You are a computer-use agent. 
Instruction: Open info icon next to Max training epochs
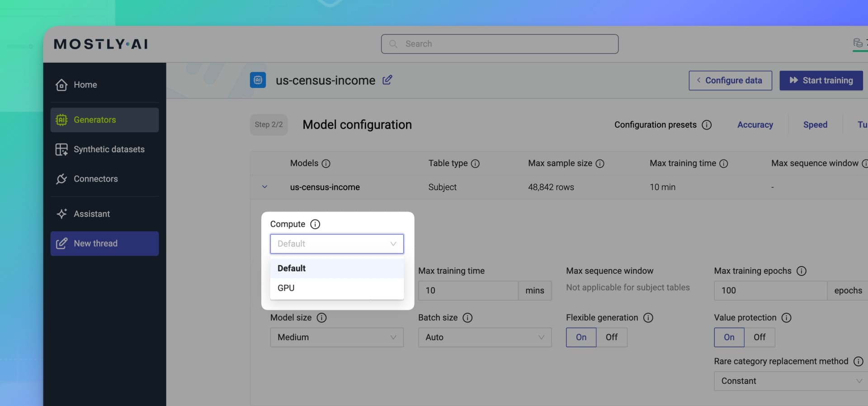pos(802,271)
